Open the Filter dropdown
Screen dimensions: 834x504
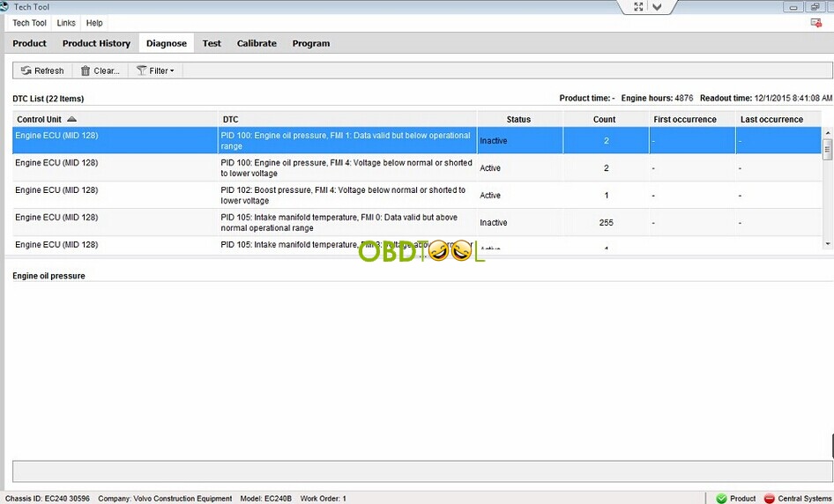click(155, 70)
